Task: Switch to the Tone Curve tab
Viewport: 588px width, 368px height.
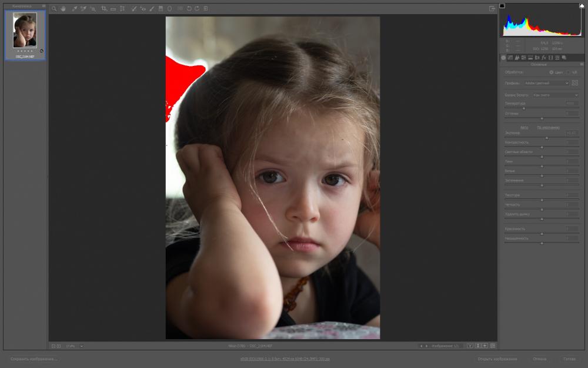Action: coord(510,58)
